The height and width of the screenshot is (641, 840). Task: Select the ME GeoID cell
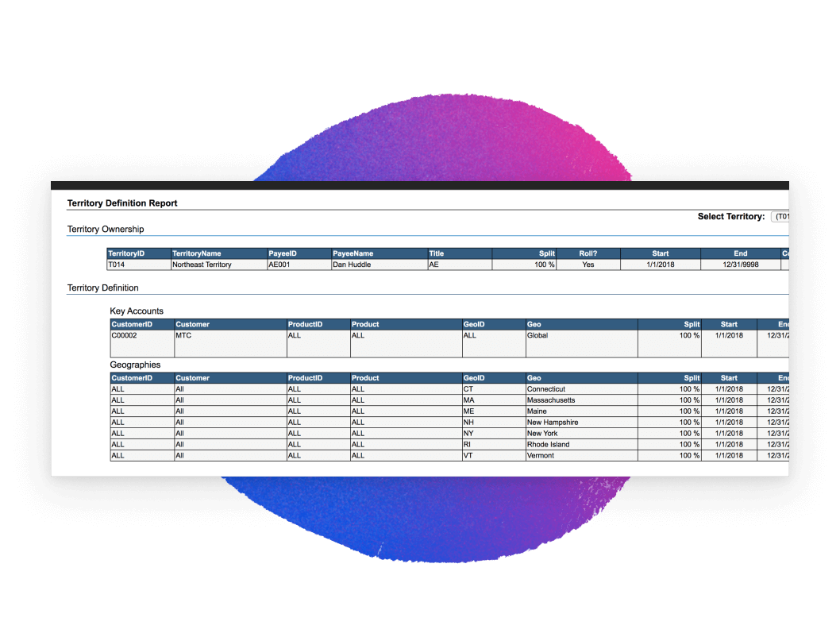pos(494,411)
